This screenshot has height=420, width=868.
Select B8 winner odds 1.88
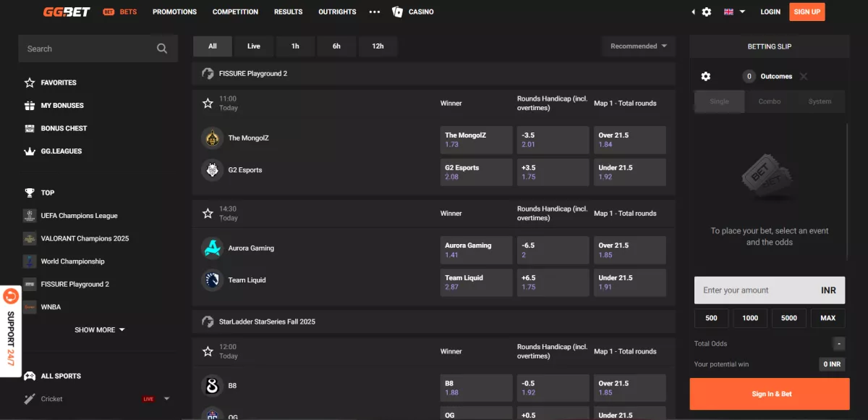(476, 388)
